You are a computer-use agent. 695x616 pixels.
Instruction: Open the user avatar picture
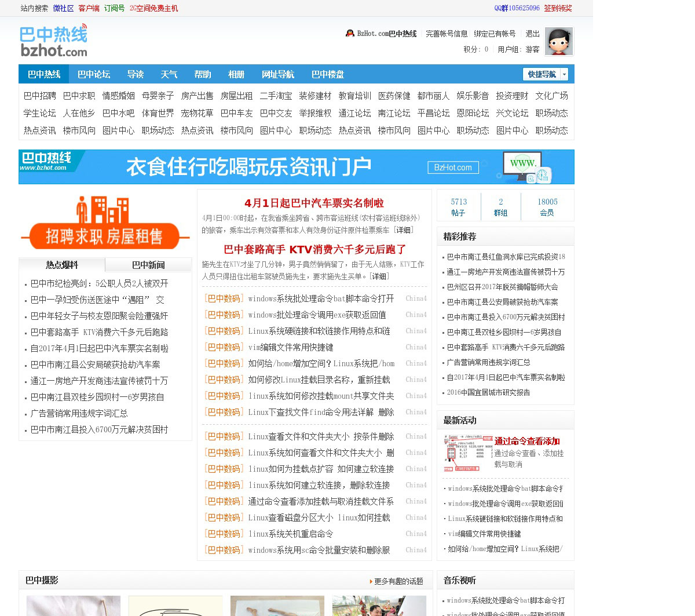coord(558,41)
